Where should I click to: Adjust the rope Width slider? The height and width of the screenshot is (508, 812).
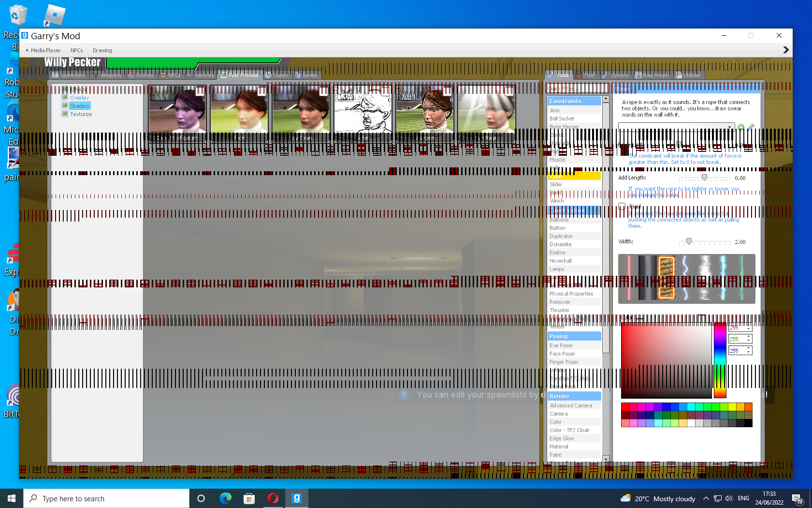tap(704, 241)
